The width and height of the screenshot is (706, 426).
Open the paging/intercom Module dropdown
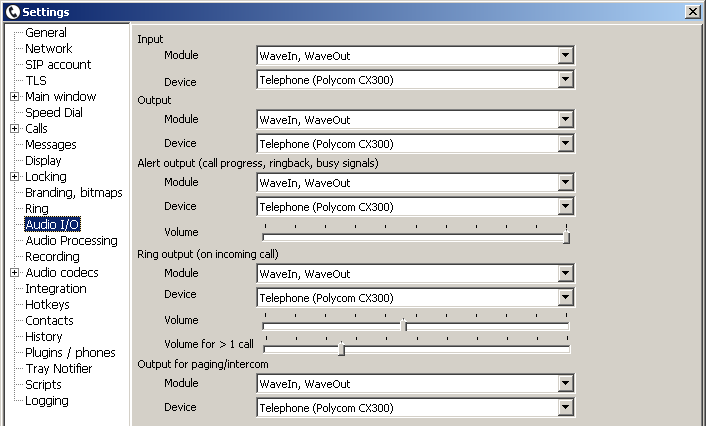click(566, 384)
